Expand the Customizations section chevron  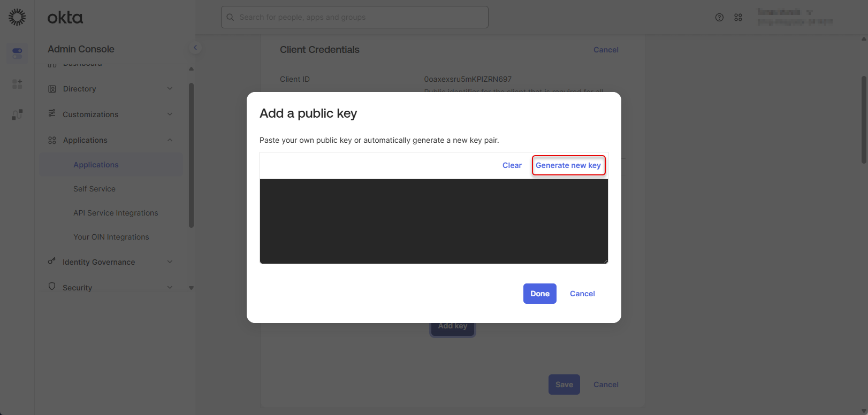[170, 114]
